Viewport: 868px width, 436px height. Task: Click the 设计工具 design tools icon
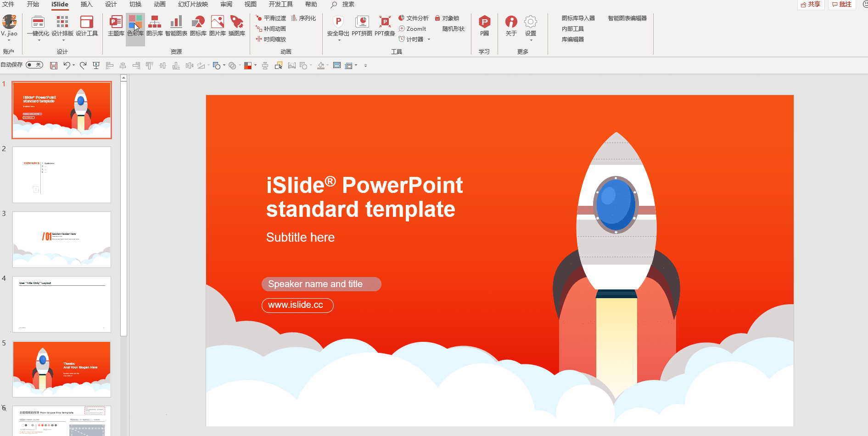(87, 25)
